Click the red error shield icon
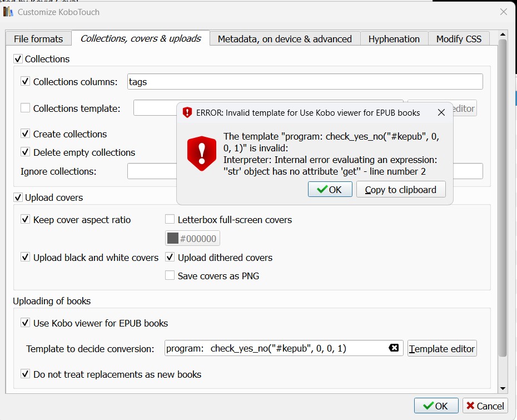Viewport: 517px width, 420px height. [201, 154]
